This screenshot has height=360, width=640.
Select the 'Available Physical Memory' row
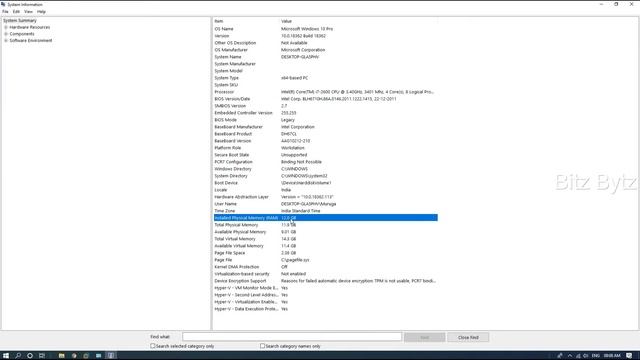[x=325, y=232]
